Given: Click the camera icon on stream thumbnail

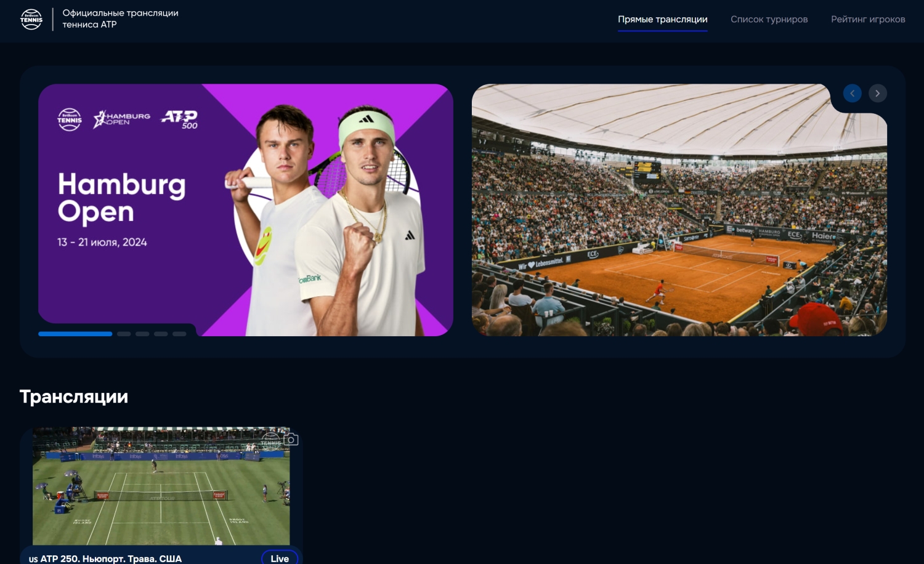Looking at the screenshot, I should coord(291,439).
